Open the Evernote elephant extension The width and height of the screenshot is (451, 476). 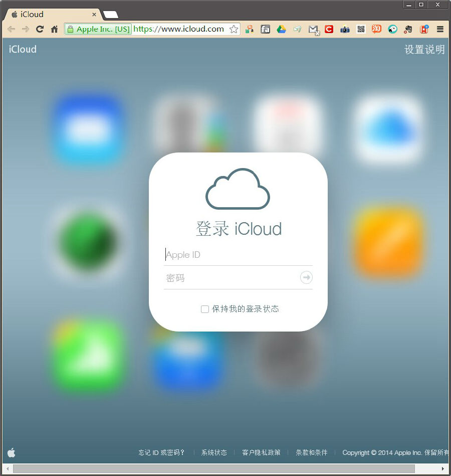[408, 29]
